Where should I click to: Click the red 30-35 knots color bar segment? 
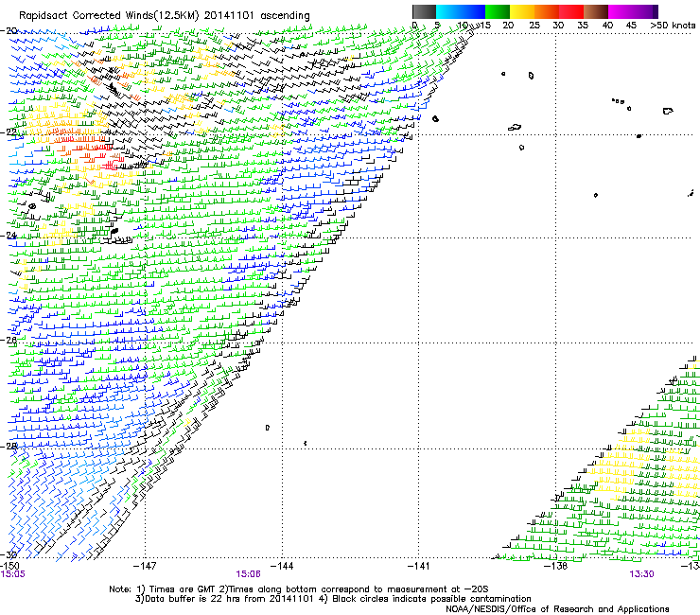(571, 11)
